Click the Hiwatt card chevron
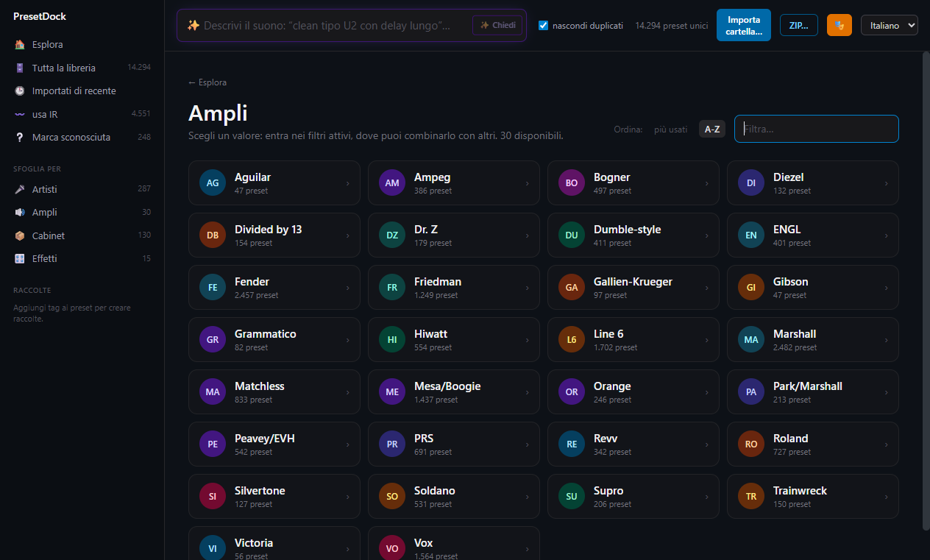 tap(528, 341)
